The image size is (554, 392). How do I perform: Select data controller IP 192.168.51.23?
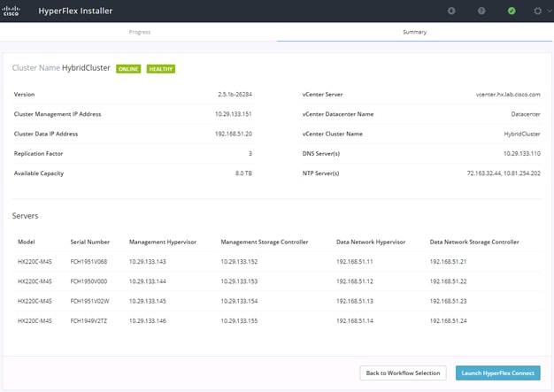[x=448, y=301]
